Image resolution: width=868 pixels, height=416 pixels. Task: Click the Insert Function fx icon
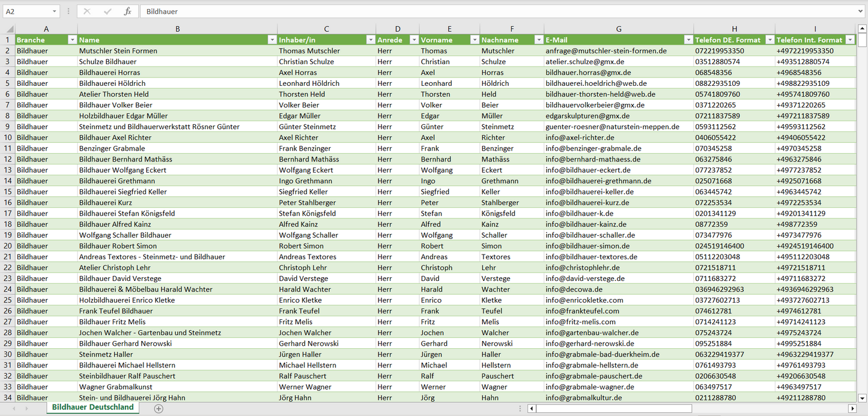click(x=127, y=11)
